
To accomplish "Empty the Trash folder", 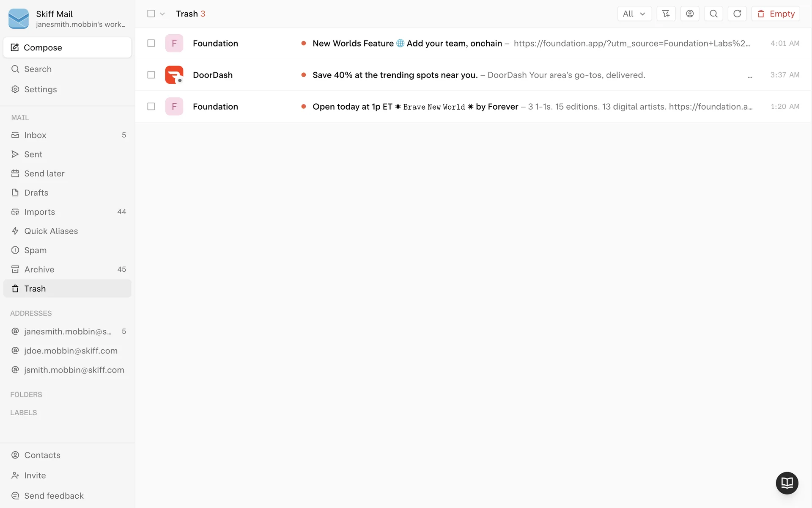I will click(775, 14).
